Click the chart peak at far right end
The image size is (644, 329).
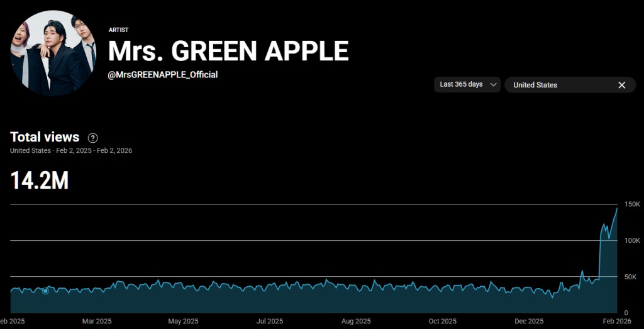coord(617,209)
